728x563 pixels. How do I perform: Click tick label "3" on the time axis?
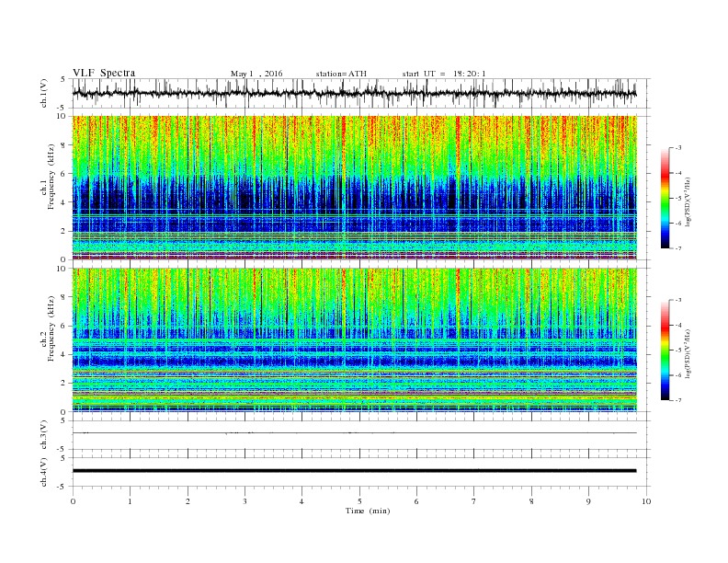point(245,501)
